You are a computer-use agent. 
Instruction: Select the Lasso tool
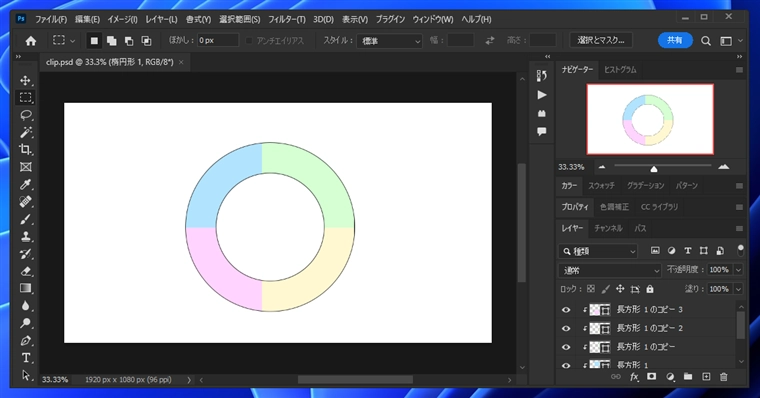tap(25, 115)
